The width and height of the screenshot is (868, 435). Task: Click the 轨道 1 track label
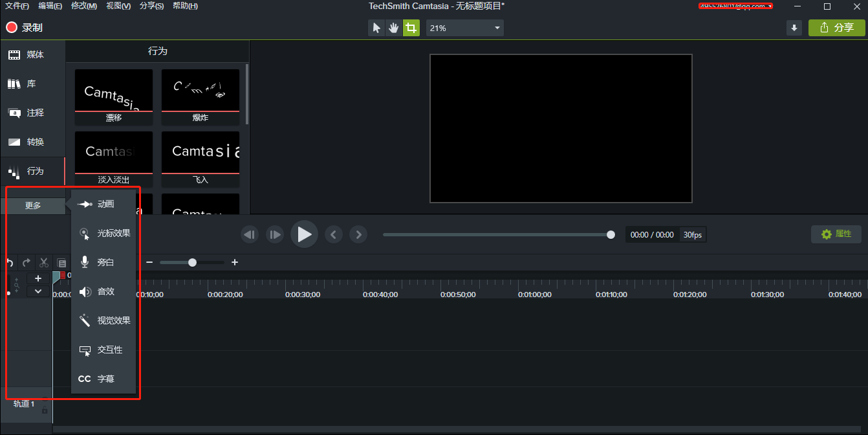coord(24,404)
